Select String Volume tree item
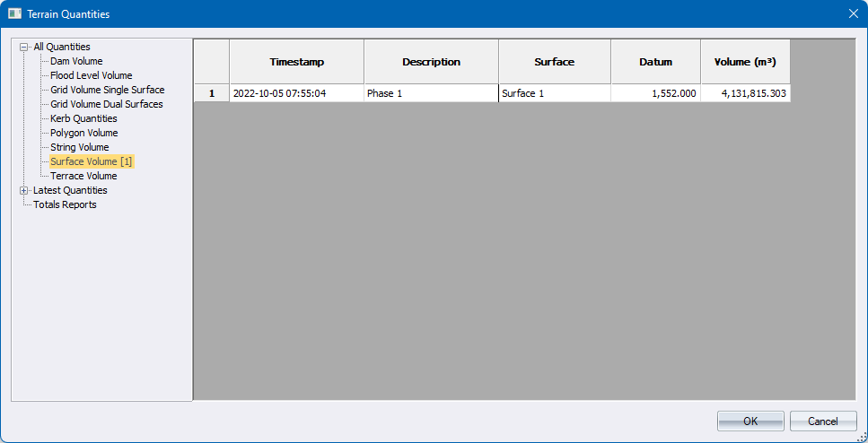This screenshot has height=443, width=868. point(79,147)
